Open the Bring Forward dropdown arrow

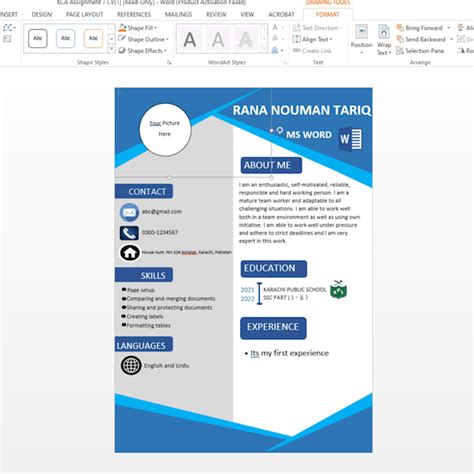click(449, 28)
